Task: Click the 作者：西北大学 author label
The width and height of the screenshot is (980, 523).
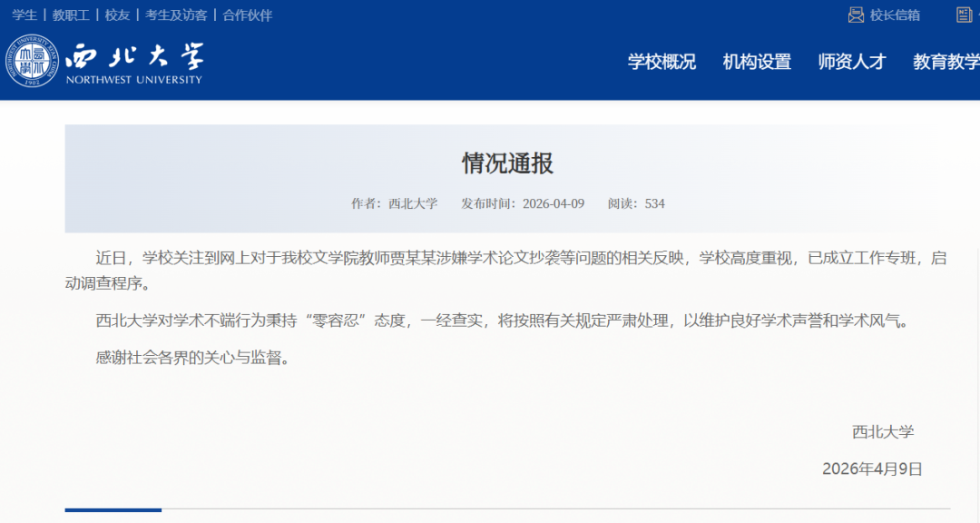Action: tap(394, 203)
